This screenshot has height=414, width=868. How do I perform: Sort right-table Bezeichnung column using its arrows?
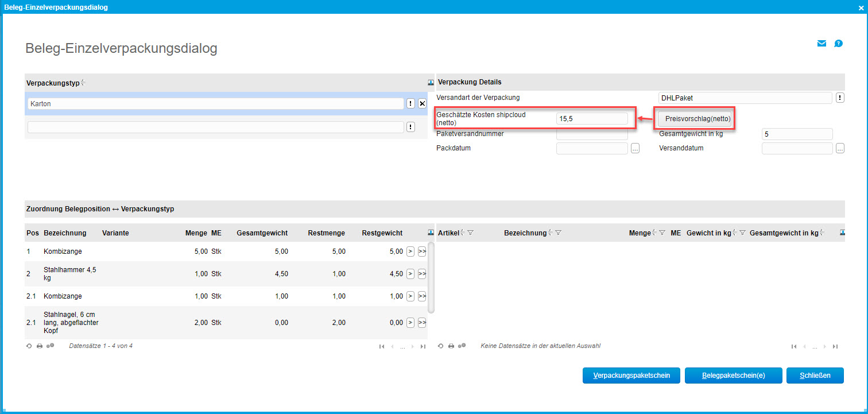[551, 233]
